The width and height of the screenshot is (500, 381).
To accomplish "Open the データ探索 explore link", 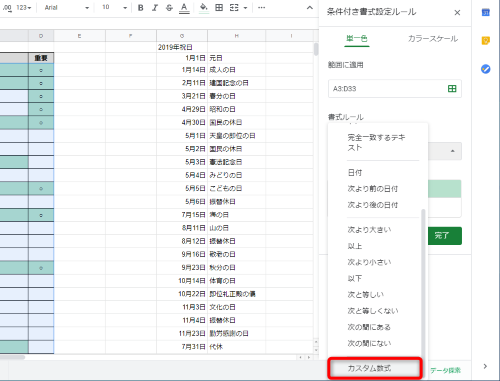I will [445, 370].
